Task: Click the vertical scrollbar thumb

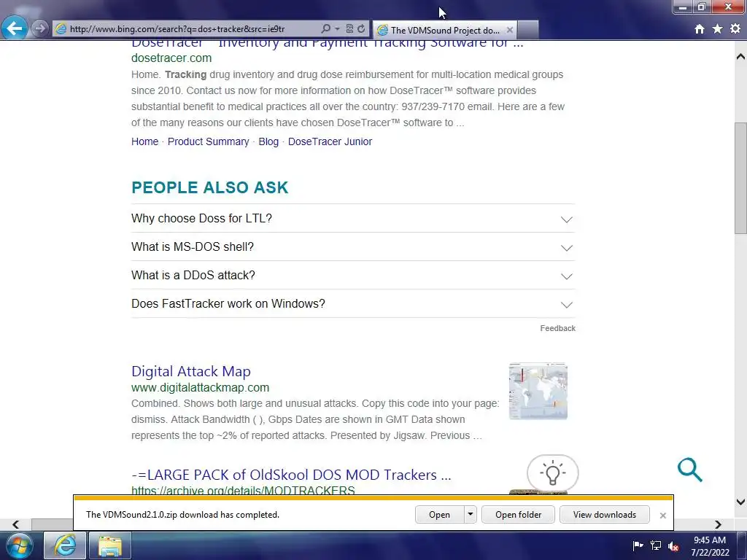Action: coord(740,178)
